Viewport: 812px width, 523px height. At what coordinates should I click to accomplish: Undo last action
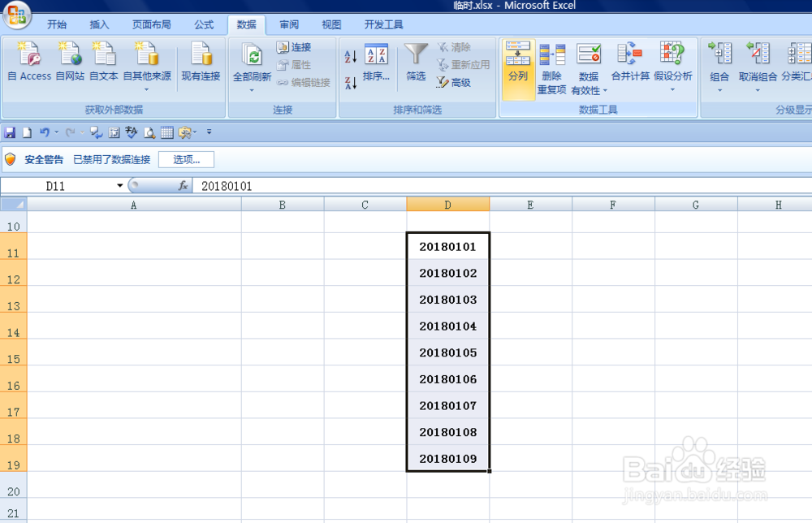(x=45, y=132)
